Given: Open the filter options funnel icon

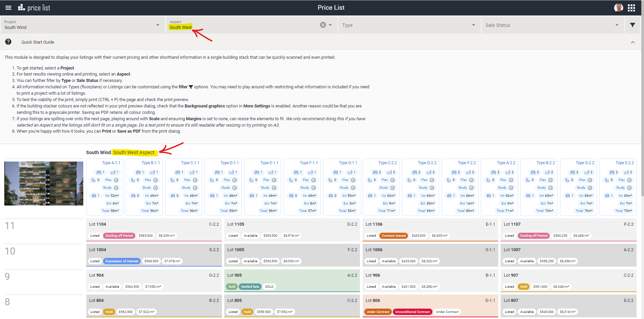Looking at the screenshot, I should click(633, 25).
